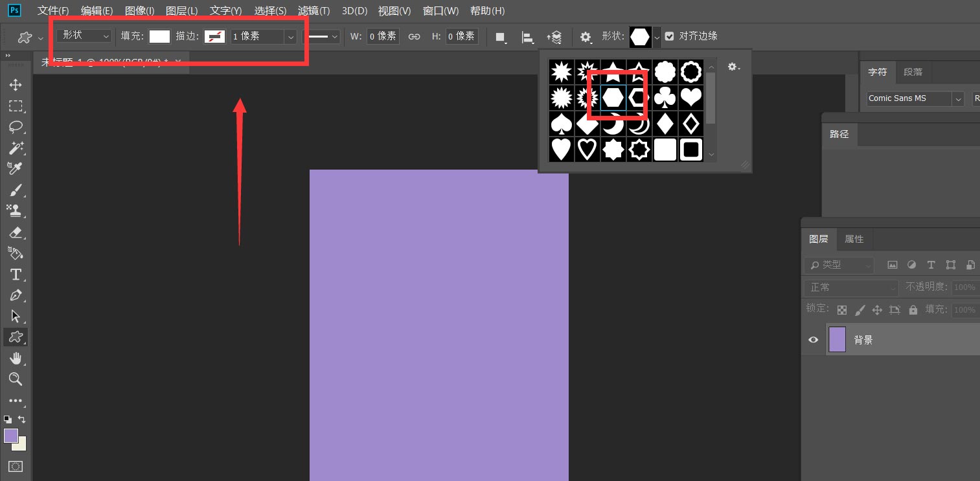This screenshot has width=980, height=481.
Task: Click shape picker scrollbar down arrow
Action: (711, 155)
